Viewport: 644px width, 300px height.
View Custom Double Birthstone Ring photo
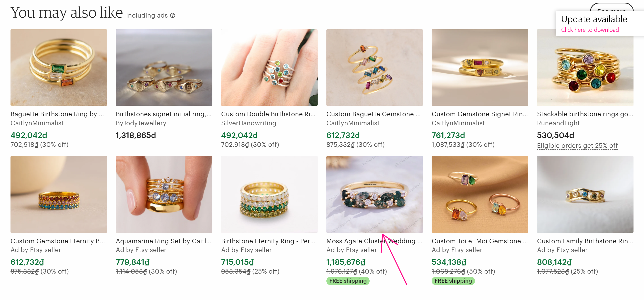269,67
